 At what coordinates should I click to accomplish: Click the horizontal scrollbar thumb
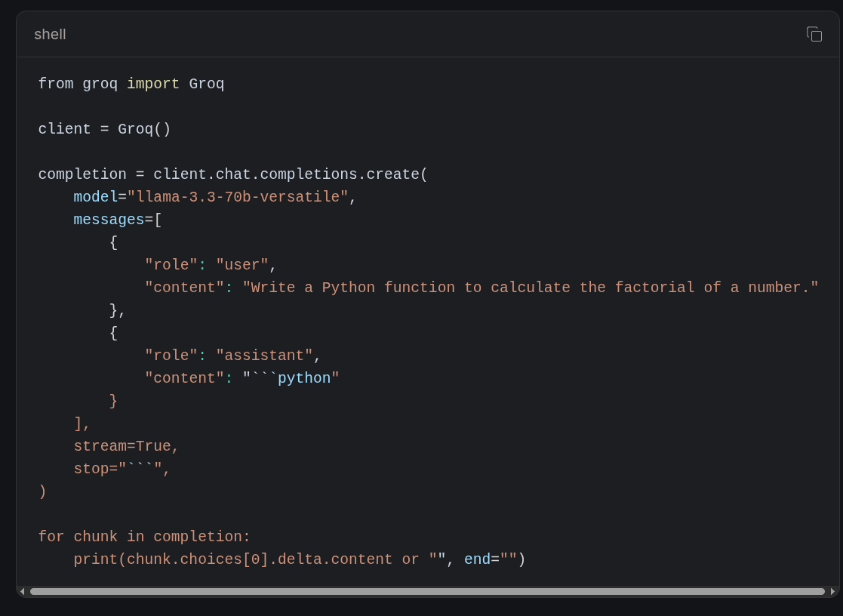[x=427, y=591]
